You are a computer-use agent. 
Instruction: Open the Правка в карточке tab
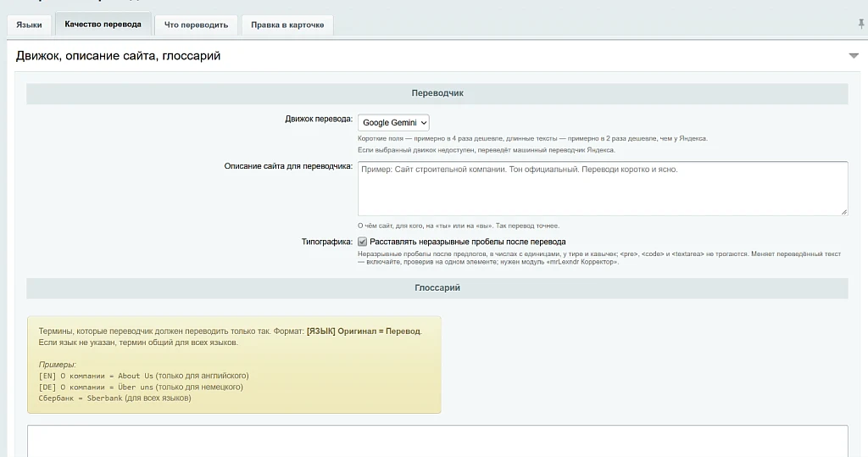pyautogui.click(x=287, y=25)
